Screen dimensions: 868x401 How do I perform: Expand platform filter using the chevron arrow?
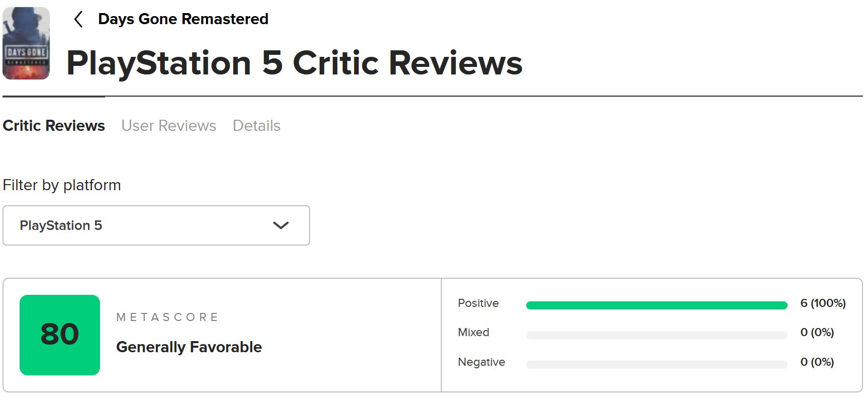coord(280,225)
